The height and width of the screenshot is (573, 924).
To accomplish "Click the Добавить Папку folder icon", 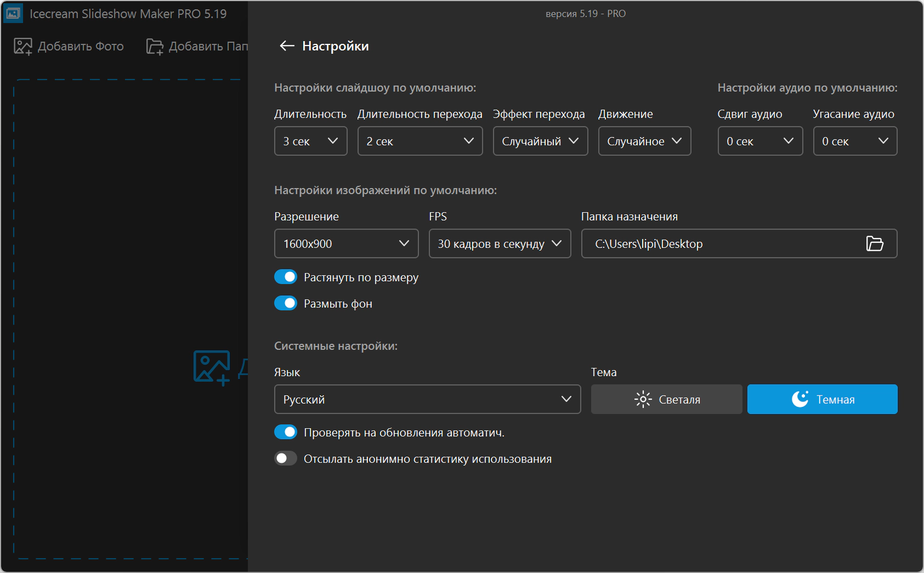I will (x=155, y=47).
